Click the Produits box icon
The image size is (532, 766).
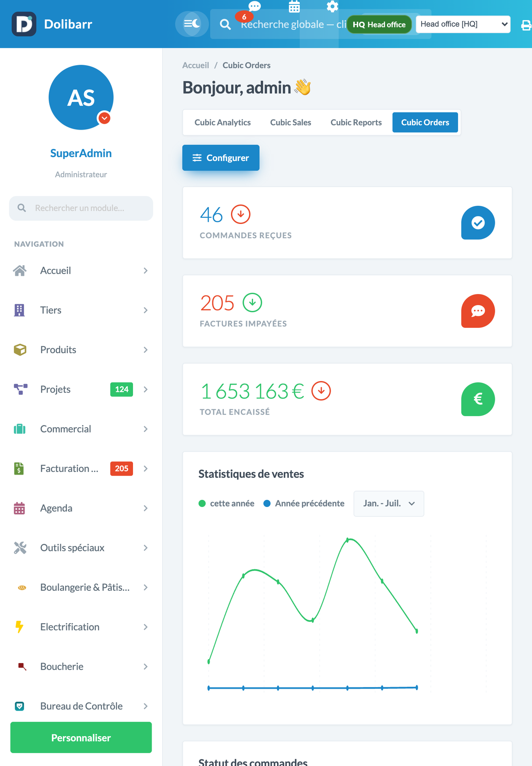click(x=20, y=350)
